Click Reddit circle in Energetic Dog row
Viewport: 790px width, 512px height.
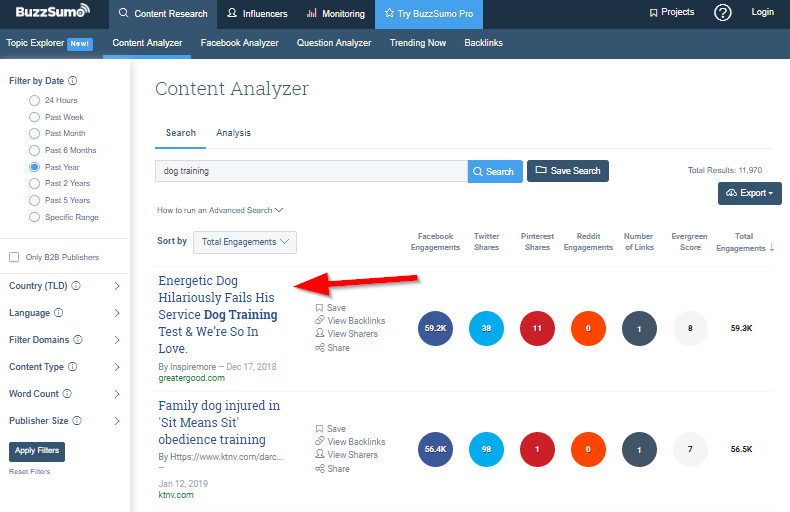pyautogui.click(x=588, y=329)
